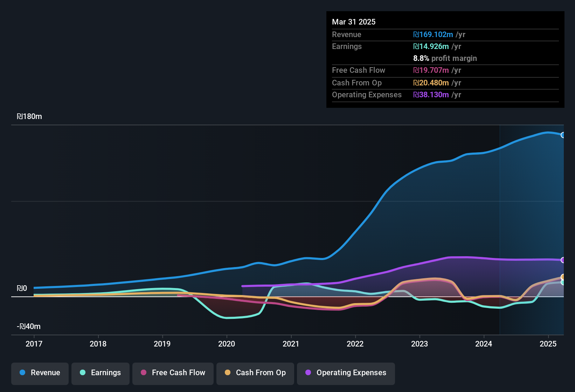Click the Mar 31 2025 tooltip date
575x392 pixels.
click(x=354, y=22)
